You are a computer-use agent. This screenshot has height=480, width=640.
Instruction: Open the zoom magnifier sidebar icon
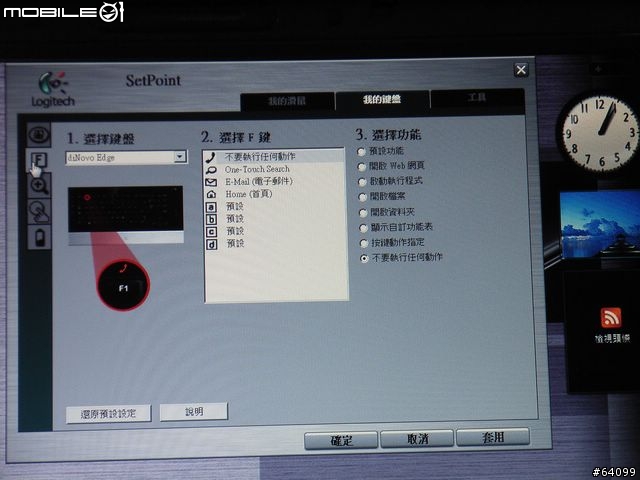point(39,185)
